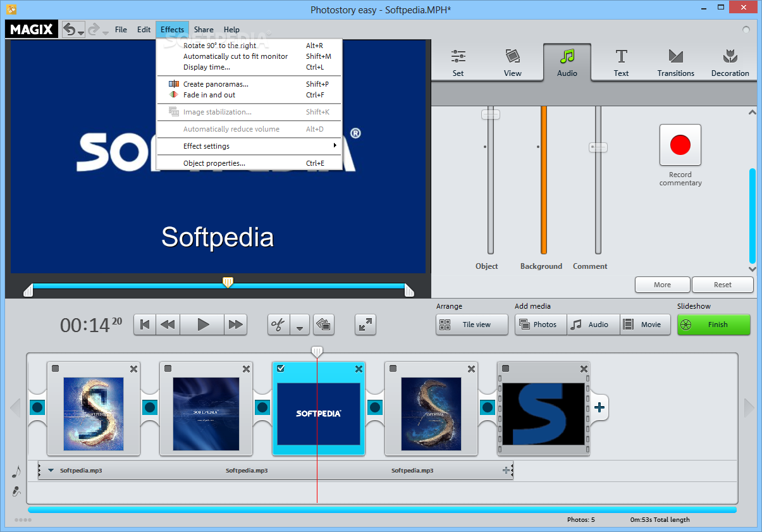Click the plus button after the movie clip

coord(599,407)
